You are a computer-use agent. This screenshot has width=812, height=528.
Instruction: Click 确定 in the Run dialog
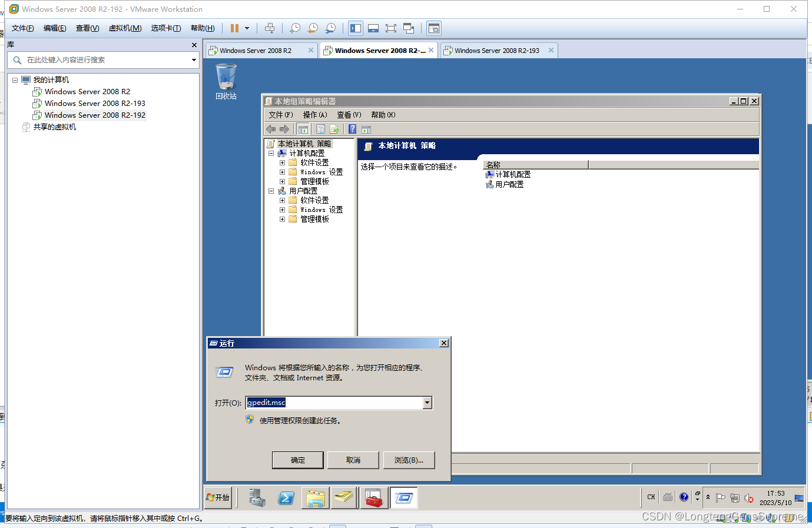pos(298,460)
